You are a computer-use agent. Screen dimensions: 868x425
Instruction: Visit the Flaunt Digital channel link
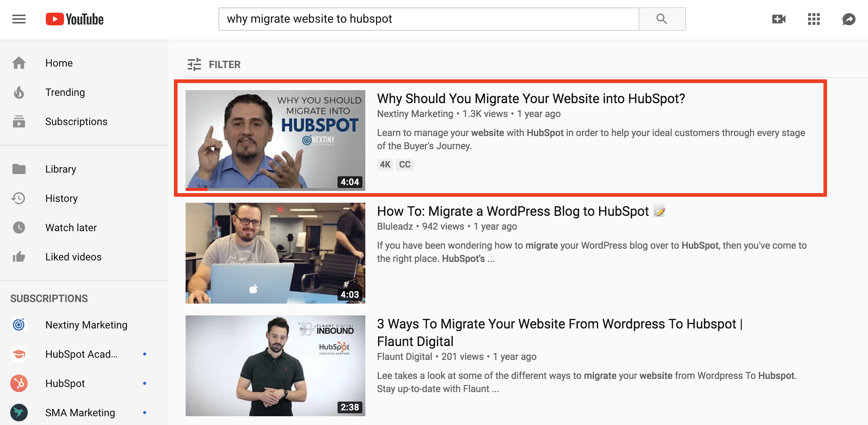(x=404, y=357)
